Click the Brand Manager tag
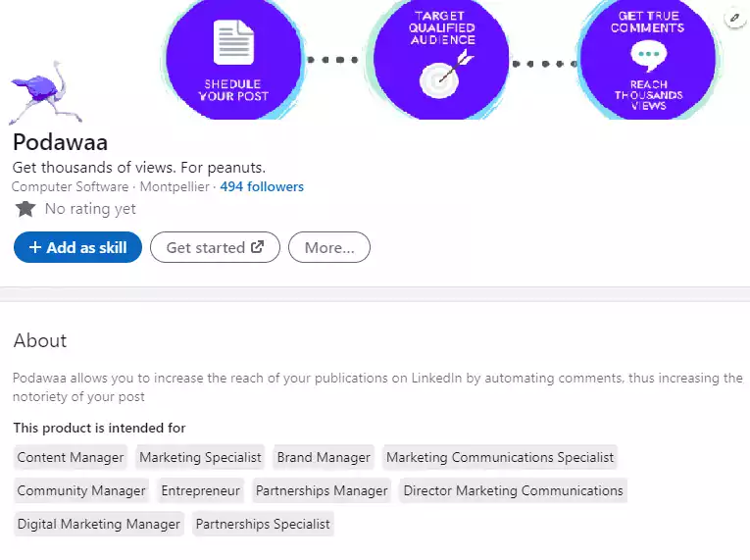Screen dimensions: 750x560 click(x=324, y=457)
